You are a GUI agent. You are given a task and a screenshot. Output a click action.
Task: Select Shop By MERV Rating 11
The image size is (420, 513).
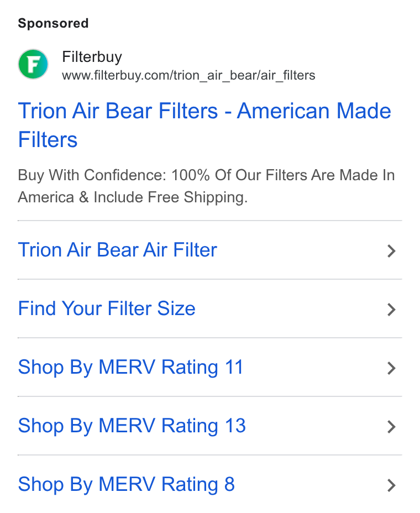click(130, 367)
